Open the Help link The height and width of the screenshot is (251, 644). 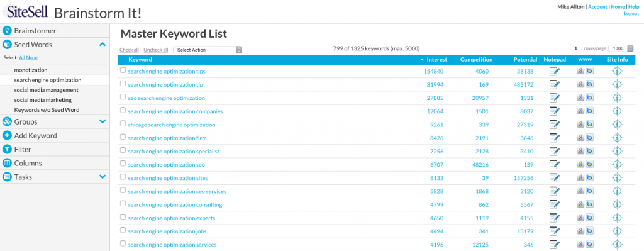coord(634,7)
